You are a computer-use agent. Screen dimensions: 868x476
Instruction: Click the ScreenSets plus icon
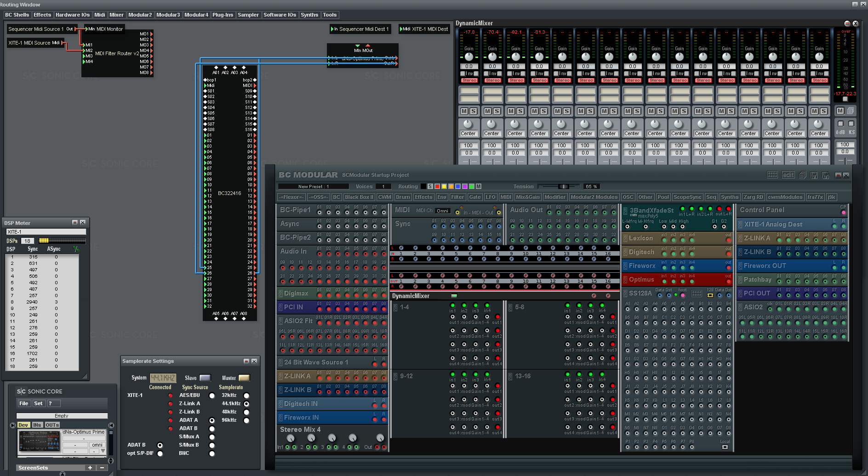(x=90, y=468)
